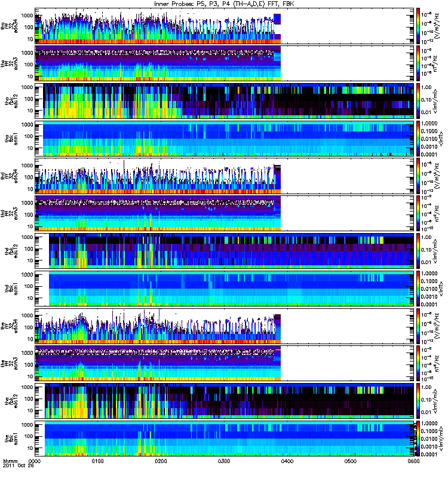Click the 'thd fff 32 scm3' y-axis label

pos(9,213)
